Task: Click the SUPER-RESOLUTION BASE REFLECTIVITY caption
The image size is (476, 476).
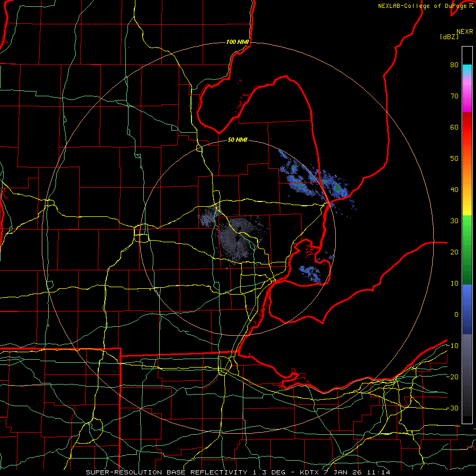Action: coord(167,472)
